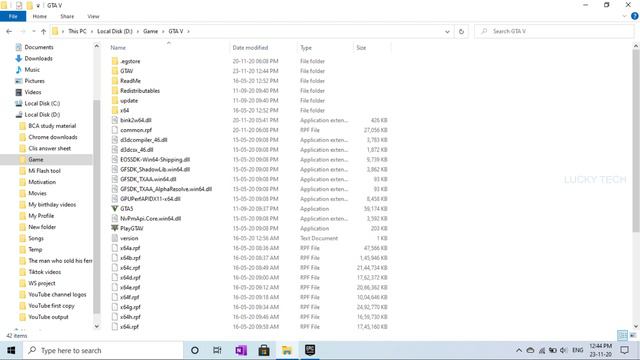The height and width of the screenshot is (360, 640).
Task: Sort by Date modified column header
Action: tap(250, 48)
